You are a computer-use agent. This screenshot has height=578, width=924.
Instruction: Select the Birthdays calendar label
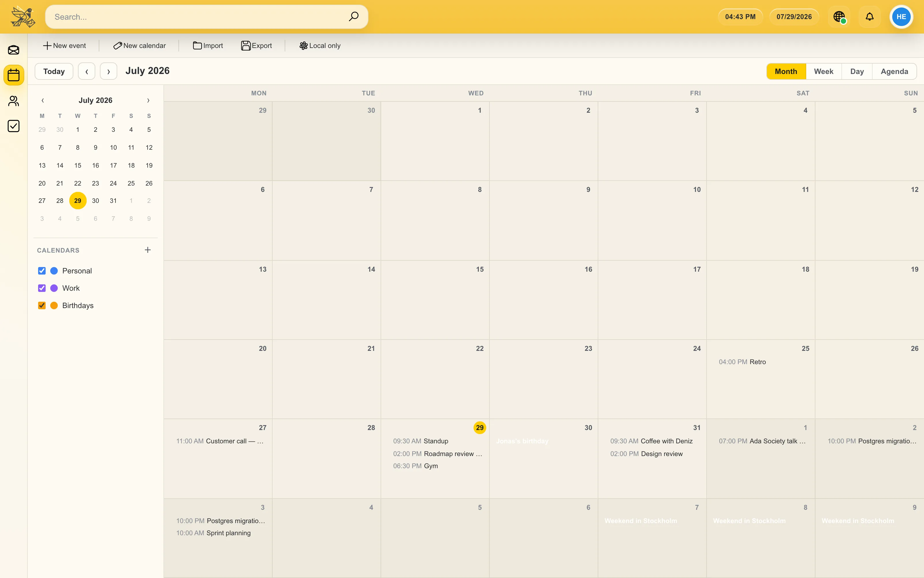click(x=78, y=305)
